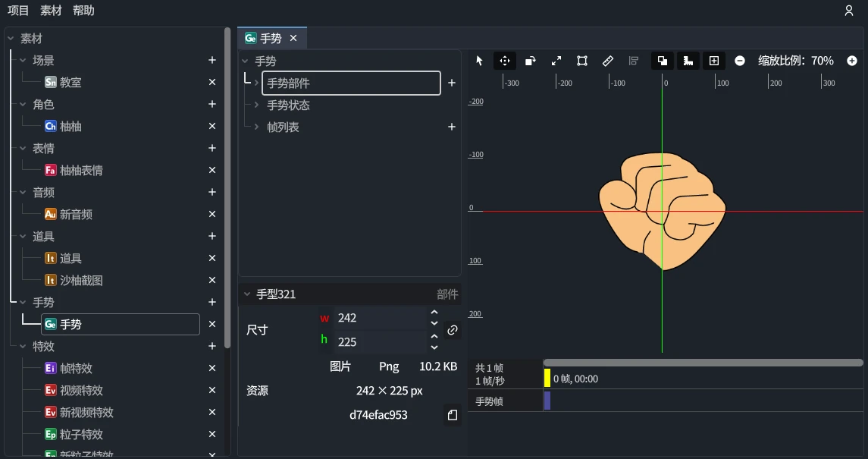The width and height of the screenshot is (868, 459).
Task: Expand the 帧列表 node
Action: (256, 127)
